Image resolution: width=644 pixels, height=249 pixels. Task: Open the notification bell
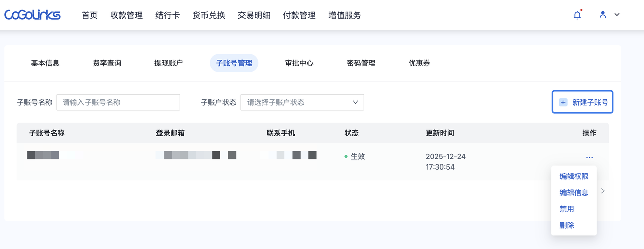[577, 15]
